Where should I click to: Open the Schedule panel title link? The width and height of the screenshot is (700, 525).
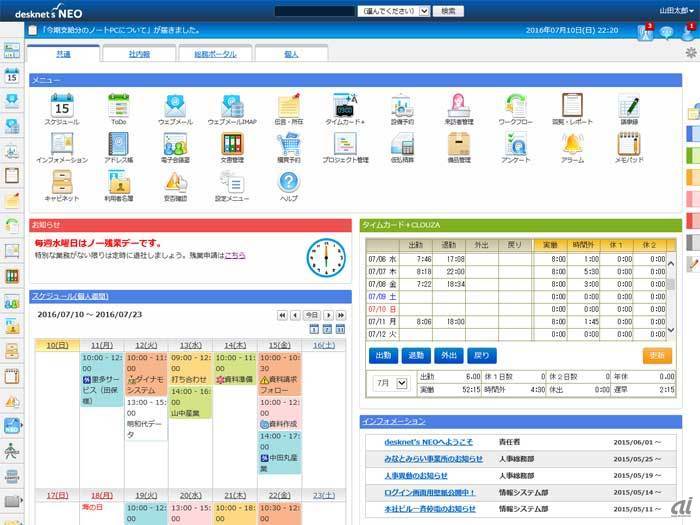[x=70, y=296]
